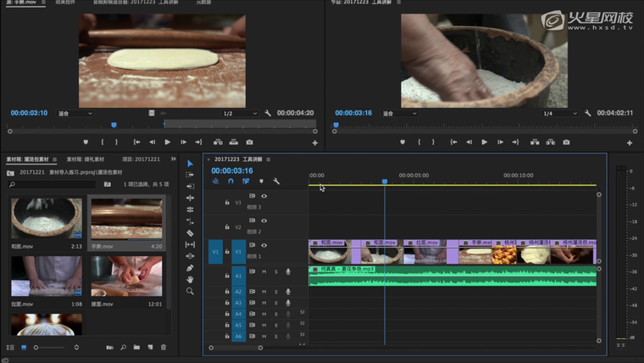
Task: Select the Razor tool in the tools panel
Action: point(190,232)
